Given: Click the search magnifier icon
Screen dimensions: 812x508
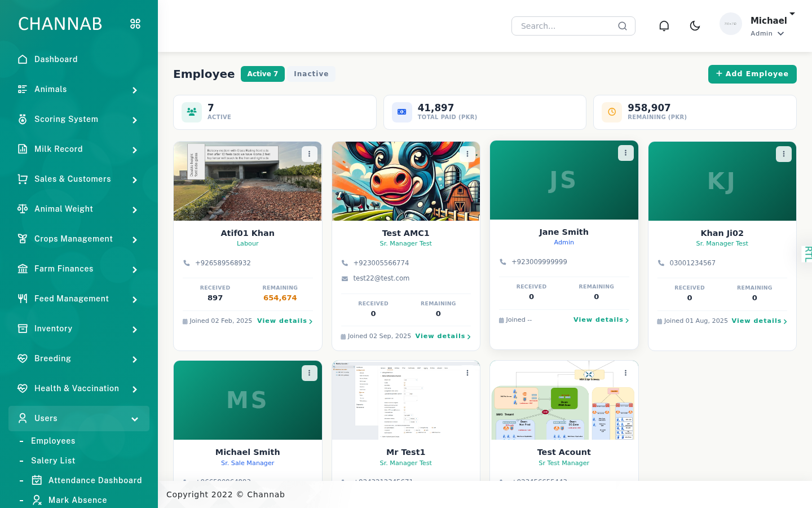Looking at the screenshot, I should (x=623, y=26).
